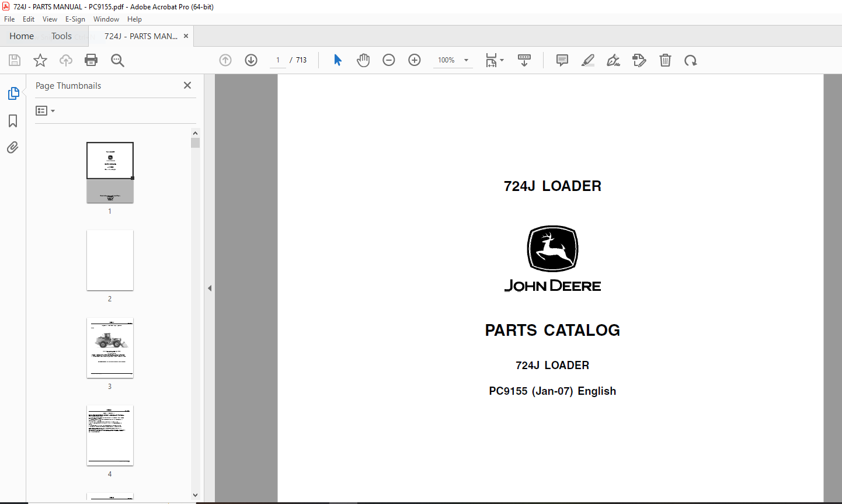
Task: Go to previous page with up arrow
Action: [x=225, y=60]
